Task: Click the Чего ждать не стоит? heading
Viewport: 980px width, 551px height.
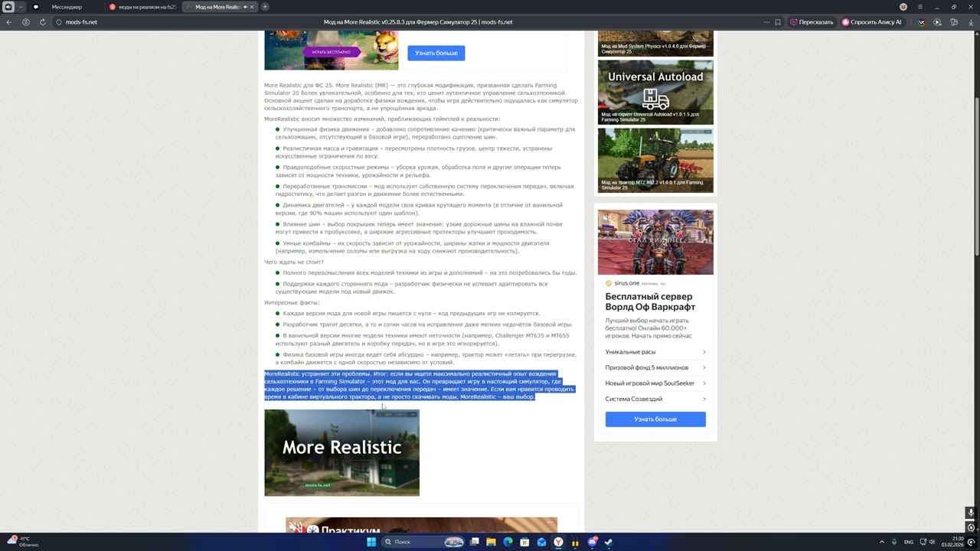Action: tap(294, 262)
